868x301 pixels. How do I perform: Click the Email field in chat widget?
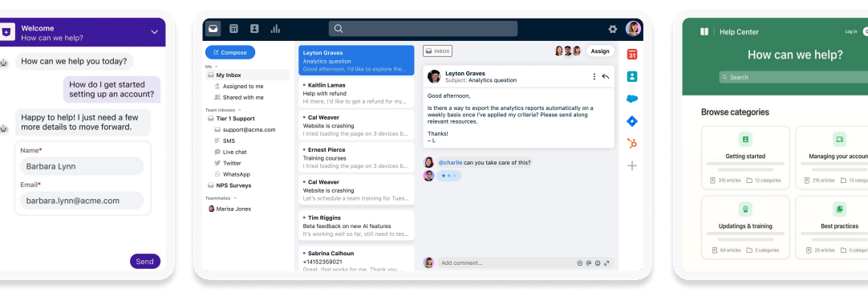point(82,201)
